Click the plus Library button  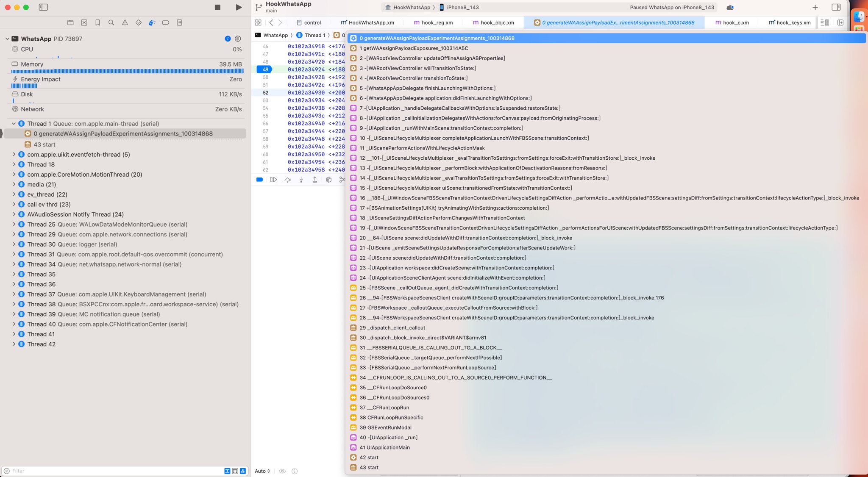pyautogui.click(x=815, y=7)
